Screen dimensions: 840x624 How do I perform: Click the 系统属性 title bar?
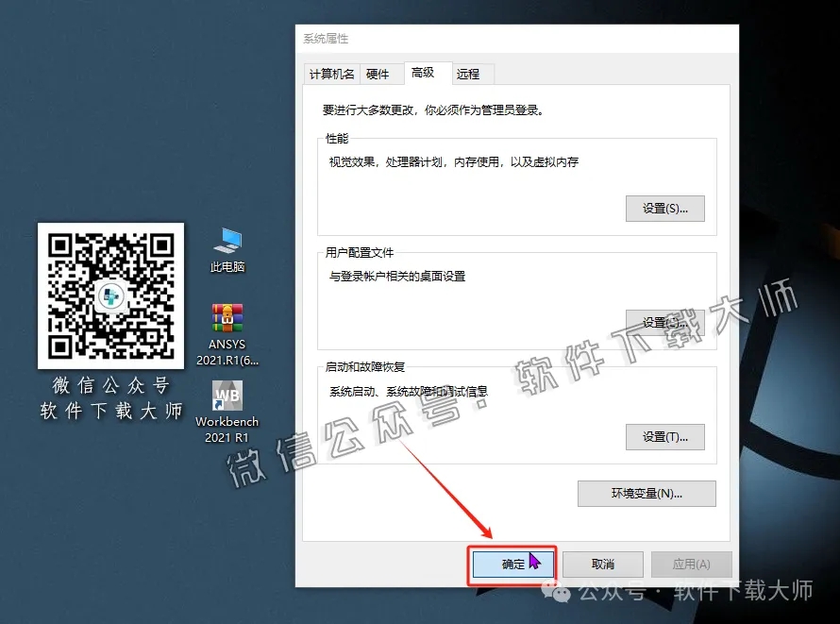pos(472,38)
